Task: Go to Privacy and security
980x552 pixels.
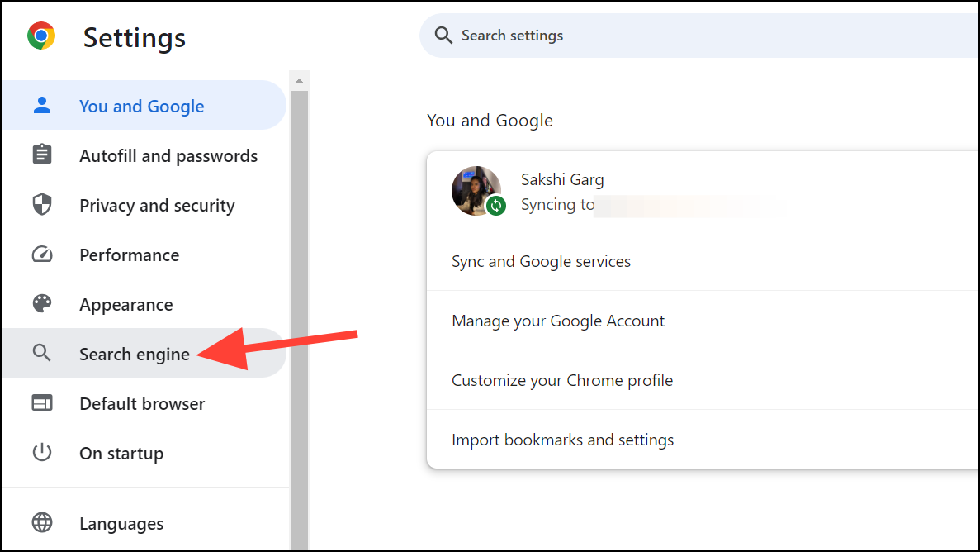Action: [144, 205]
